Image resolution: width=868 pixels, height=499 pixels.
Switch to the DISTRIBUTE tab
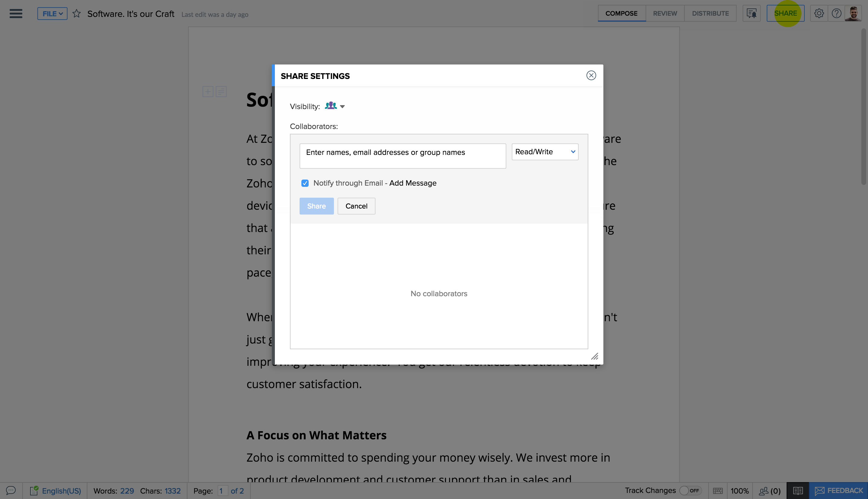tap(710, 13)
